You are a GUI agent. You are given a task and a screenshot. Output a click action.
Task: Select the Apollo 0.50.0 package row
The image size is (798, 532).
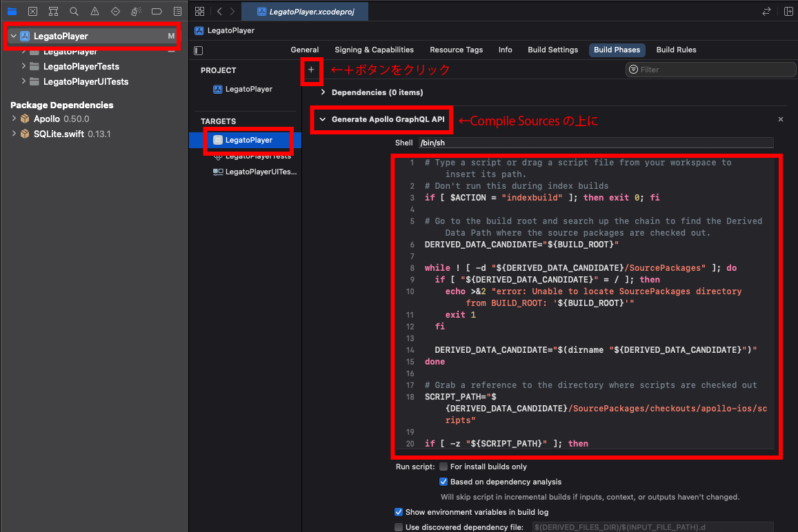pos(94,119)
